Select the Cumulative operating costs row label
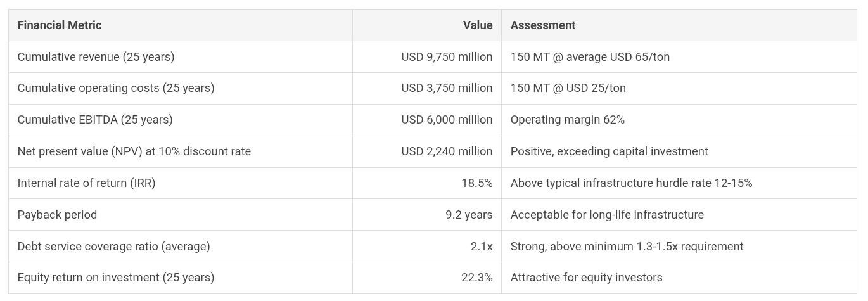 (x=116, y=88)
